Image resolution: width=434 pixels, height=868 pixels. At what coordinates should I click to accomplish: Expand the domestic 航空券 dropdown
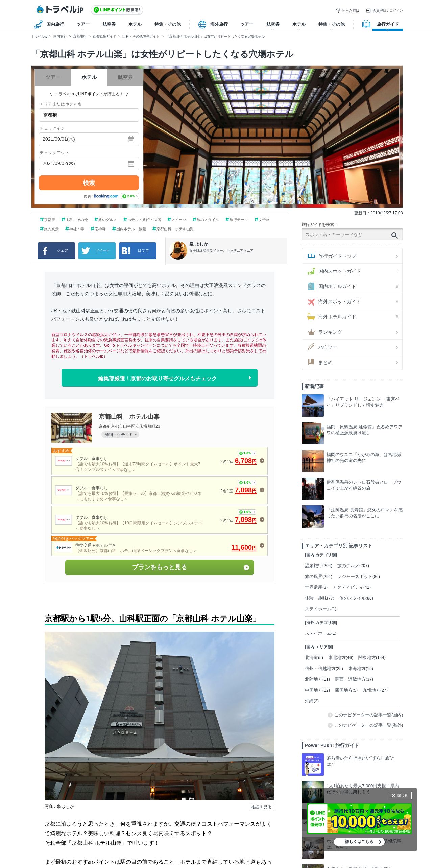(x=109, y=24)
